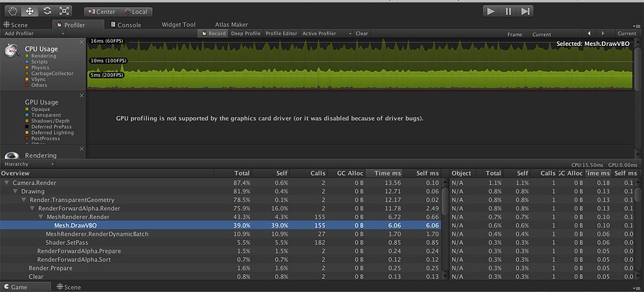Open the Hierarchy view dropdown
This screenshot has width=644, height=292.
[28, 164]
